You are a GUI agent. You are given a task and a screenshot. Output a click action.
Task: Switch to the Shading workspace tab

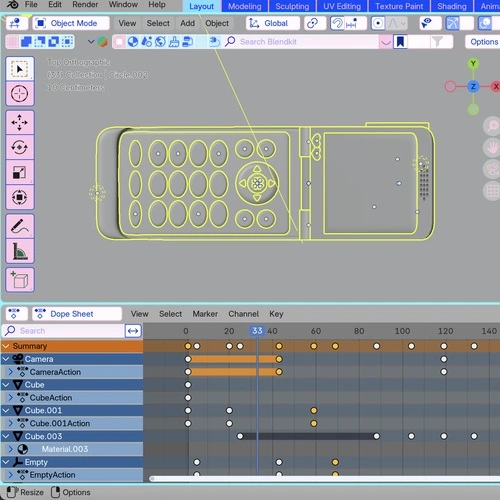point(452,6)
